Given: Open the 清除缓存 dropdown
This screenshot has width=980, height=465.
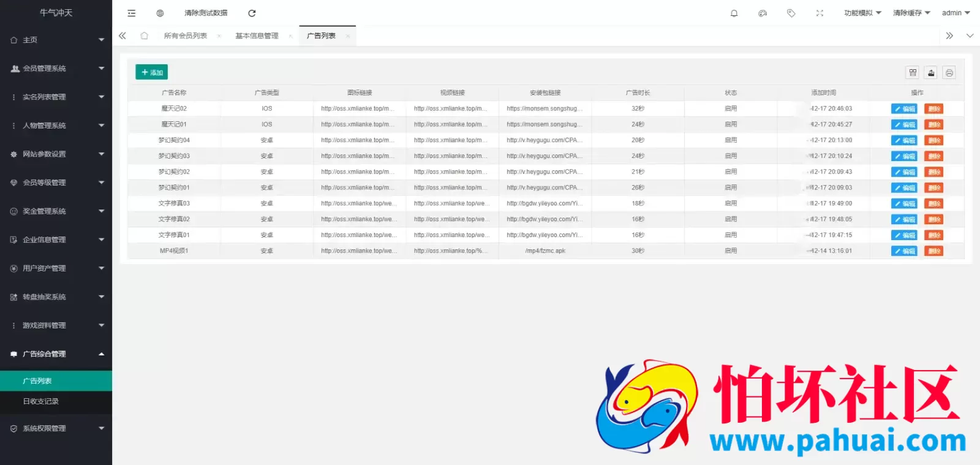Looking at the screenshot, I should pos(911,13).
